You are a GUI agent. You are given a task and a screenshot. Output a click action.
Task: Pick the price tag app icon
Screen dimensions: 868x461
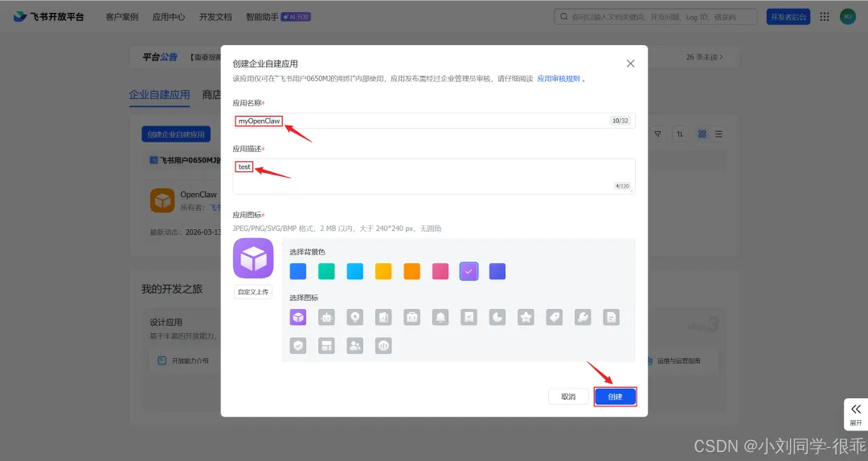coord(555,318)
